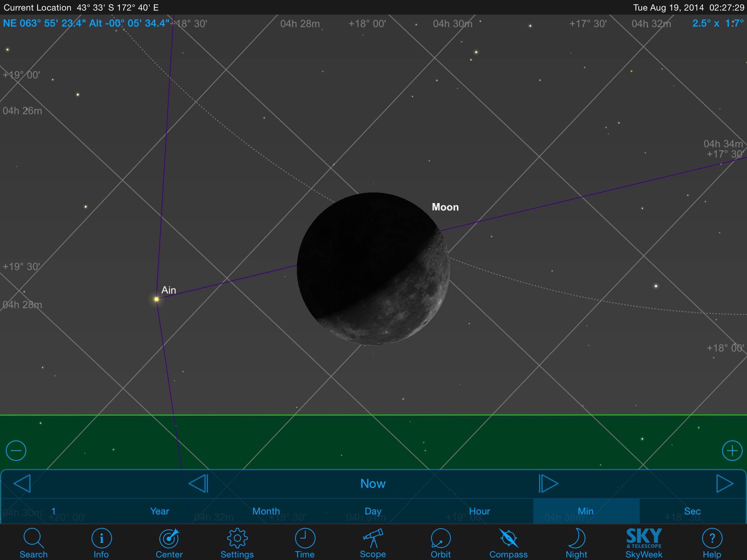This screenshot has height=560, width=747.
Task: Select the star Ain
Action: 156,299
